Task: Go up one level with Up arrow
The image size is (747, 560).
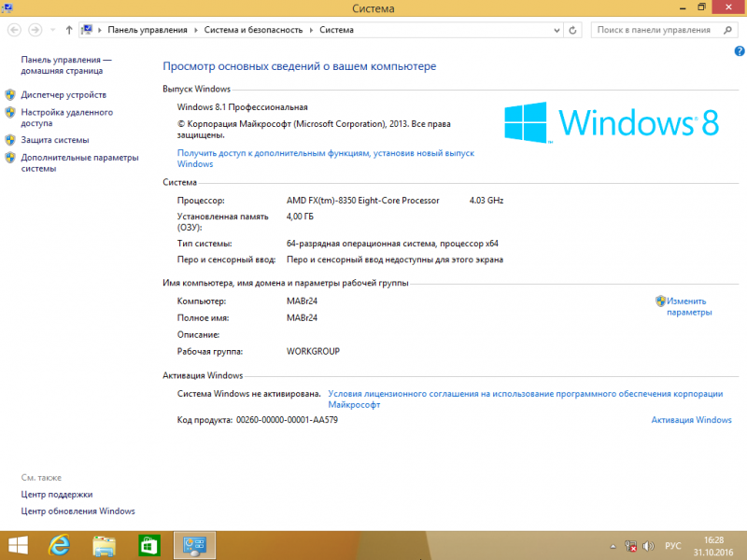Action: point(69,30)
